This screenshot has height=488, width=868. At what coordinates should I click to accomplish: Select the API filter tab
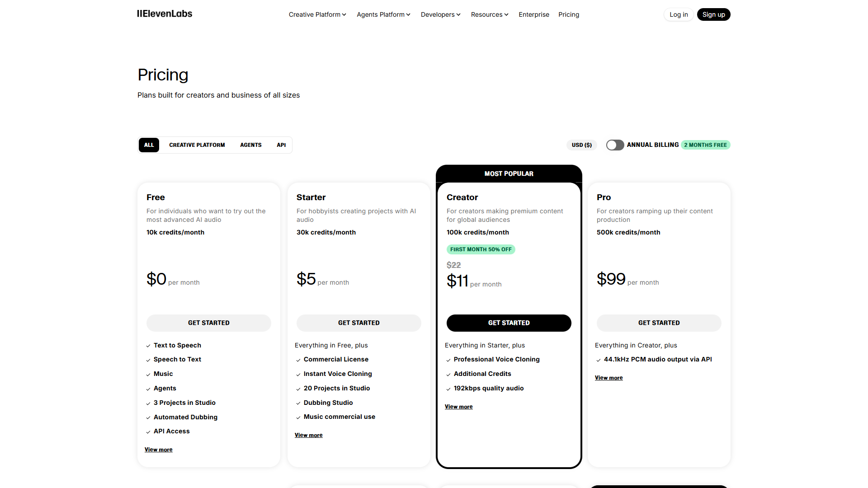click(281, 145)
